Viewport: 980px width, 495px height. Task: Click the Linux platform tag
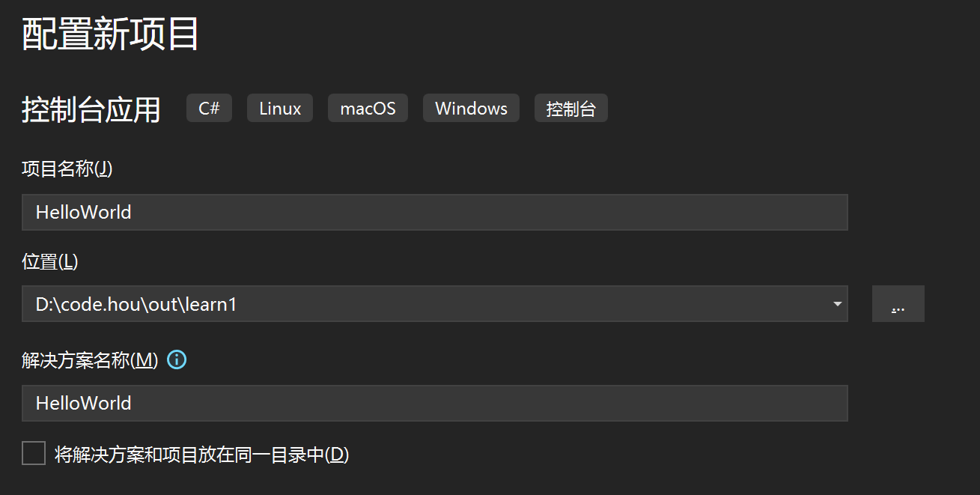coord(280,109)
